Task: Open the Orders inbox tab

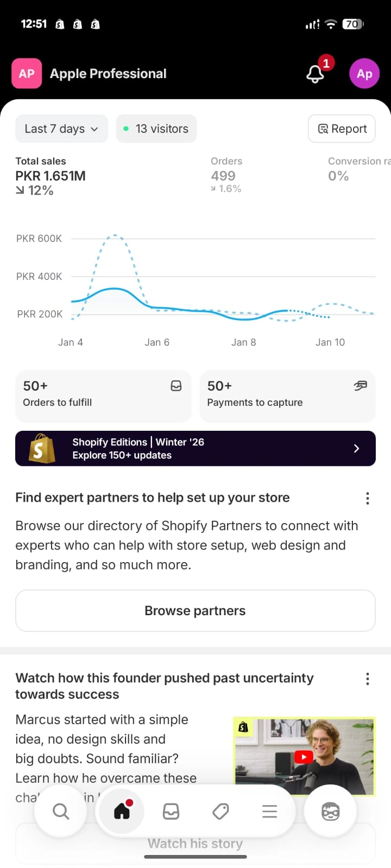Action: coord(171,812)
